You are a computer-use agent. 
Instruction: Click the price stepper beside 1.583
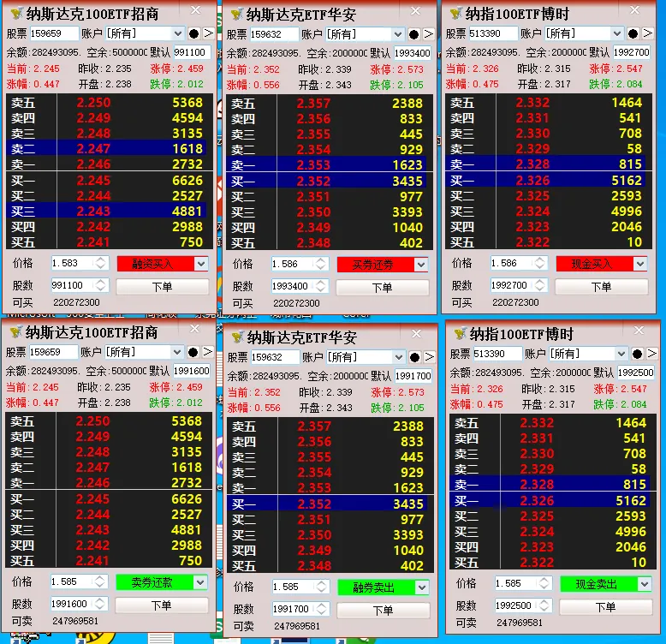tap(101, 263)
